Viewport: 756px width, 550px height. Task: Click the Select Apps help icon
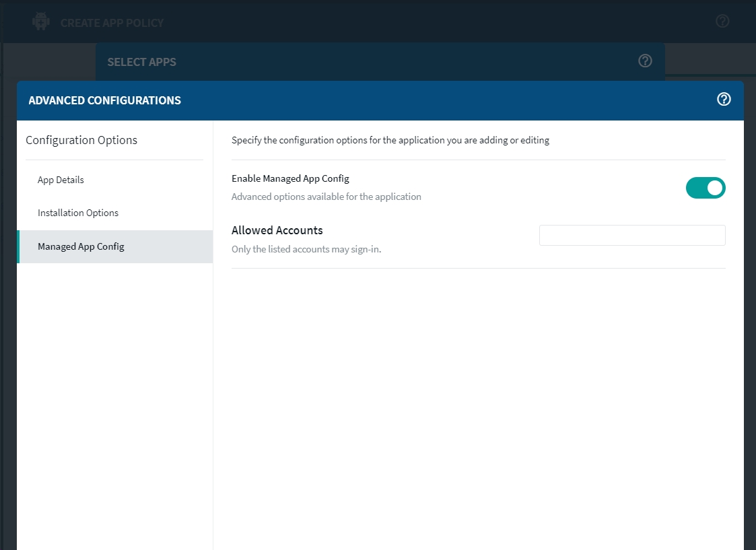click(x=645, y=61)
